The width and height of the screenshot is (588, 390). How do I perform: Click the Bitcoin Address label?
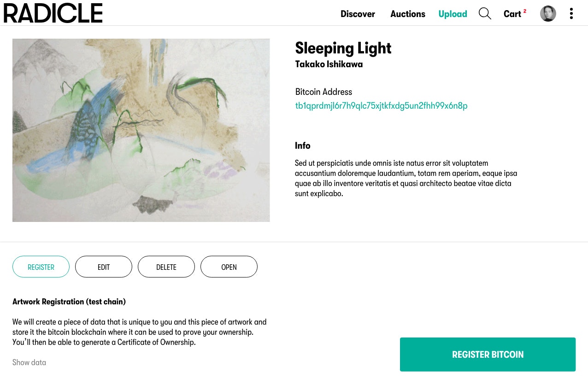323,92
